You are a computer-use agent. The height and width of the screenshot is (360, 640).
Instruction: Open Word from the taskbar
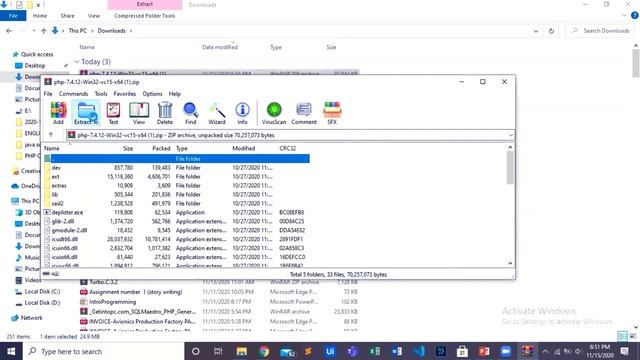coord(397,351)
